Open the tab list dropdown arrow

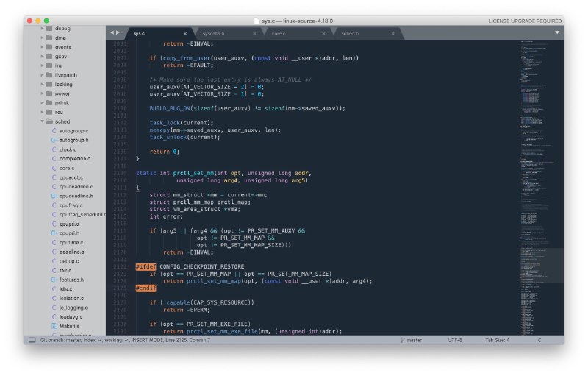(556, 33)
